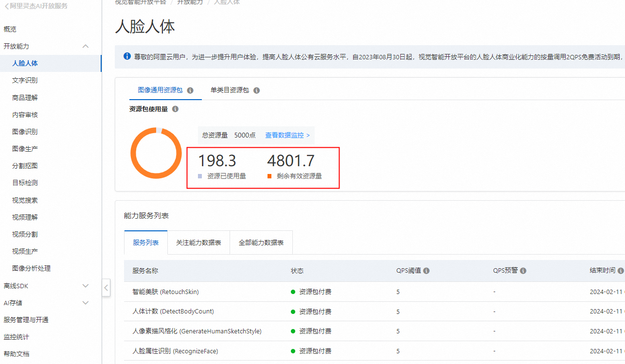Click the info icon beside 资源包使用量
The width and height of the screenshot is (625, 364).
tap(175, 109)
